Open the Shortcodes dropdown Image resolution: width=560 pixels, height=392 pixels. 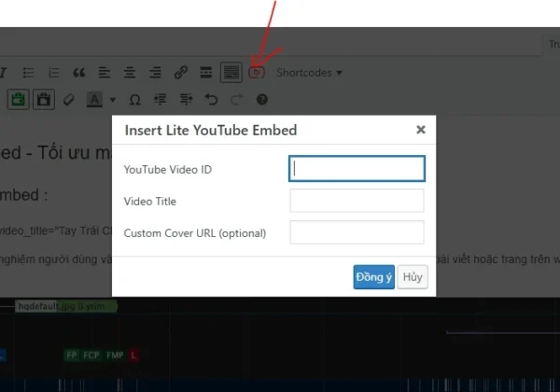[x=309, y=73]
